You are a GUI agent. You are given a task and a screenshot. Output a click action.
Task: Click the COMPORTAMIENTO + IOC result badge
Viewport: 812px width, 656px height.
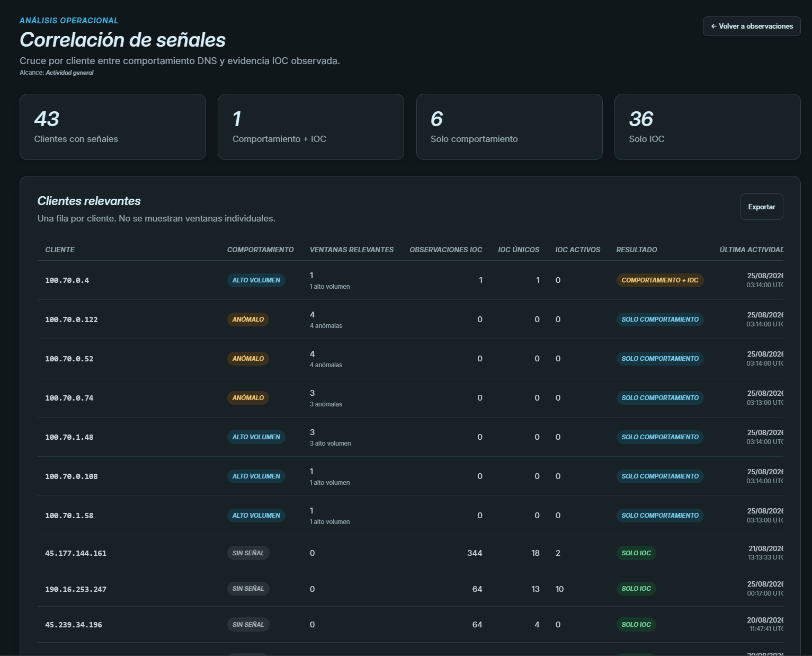click(660, 280)
